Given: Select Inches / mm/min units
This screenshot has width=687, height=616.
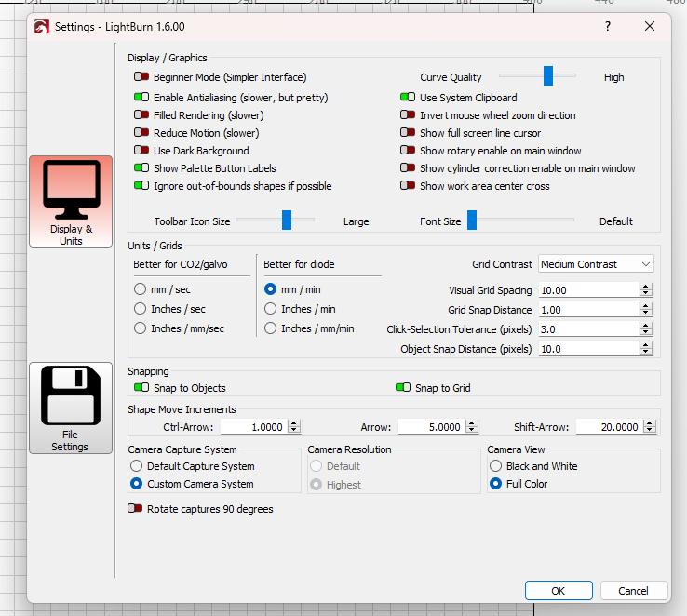Looking at the screenshot, I should 270,328.
